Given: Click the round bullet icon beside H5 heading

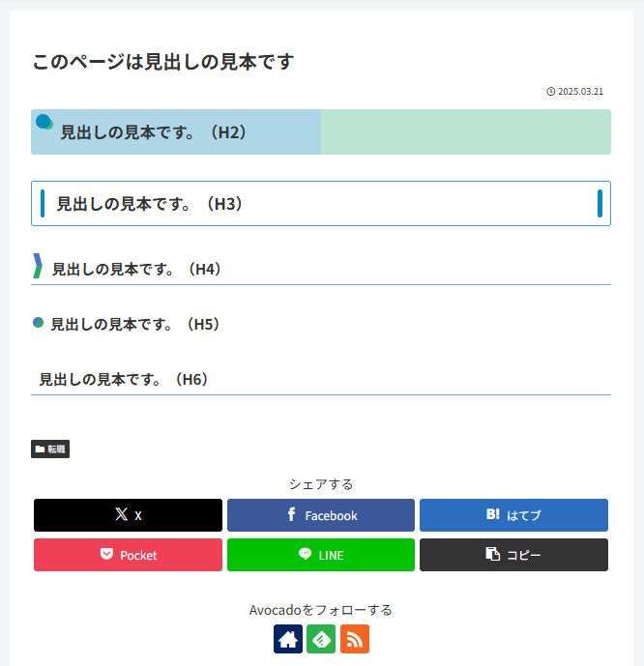Looking at the screenshot, I should pos(39,323).
